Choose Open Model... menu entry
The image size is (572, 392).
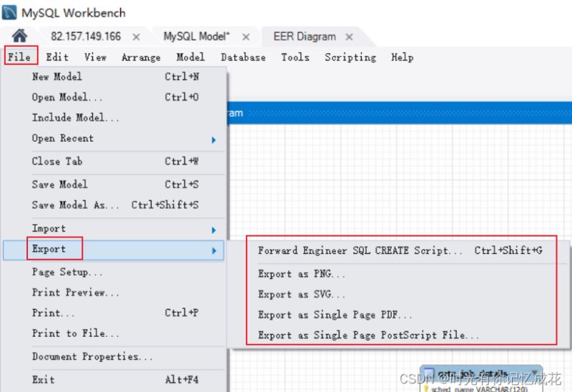pos(114,97)
